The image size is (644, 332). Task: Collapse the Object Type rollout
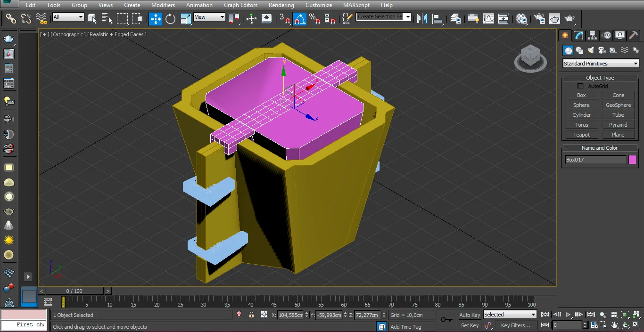click(600, 78)
